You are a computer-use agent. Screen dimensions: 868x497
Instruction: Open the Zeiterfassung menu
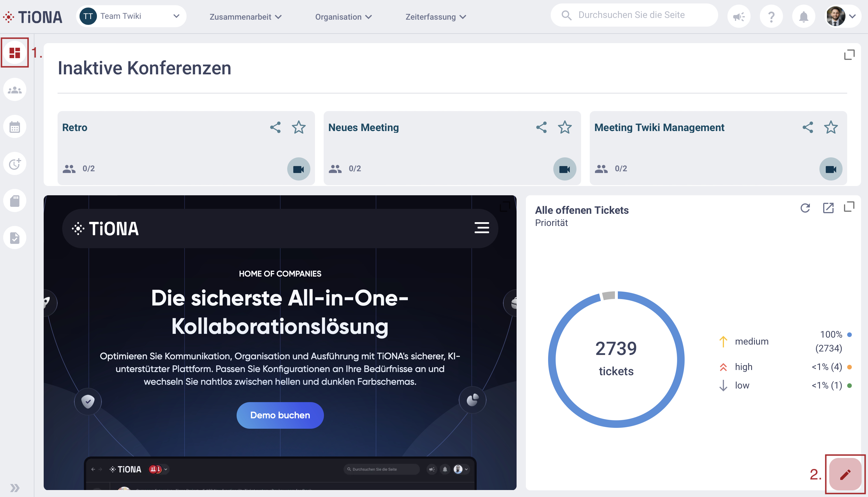(436, 17)
